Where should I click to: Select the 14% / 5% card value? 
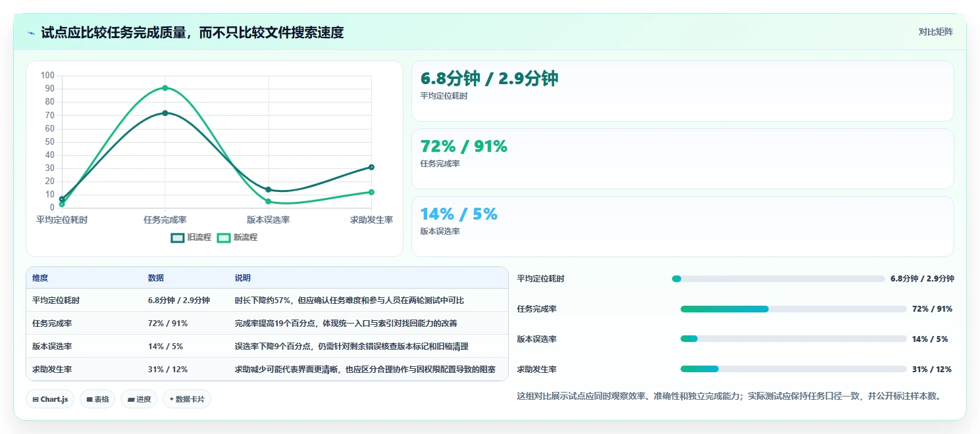click(x=459, y=214)
